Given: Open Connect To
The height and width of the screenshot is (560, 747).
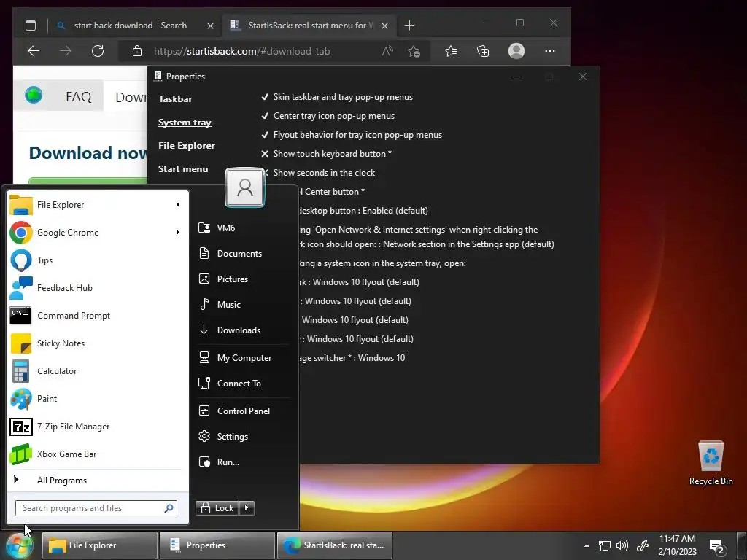Looking at the screenshot, I should click(x=243, y=384).
